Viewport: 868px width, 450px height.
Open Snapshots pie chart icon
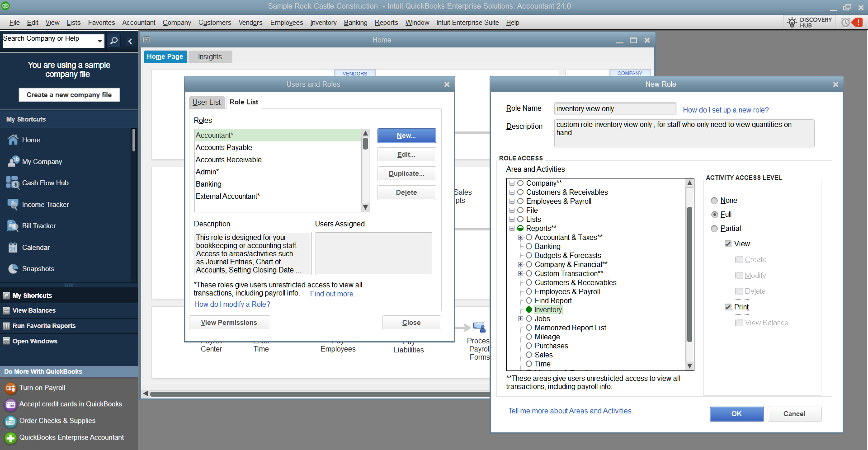pos(13,268)
